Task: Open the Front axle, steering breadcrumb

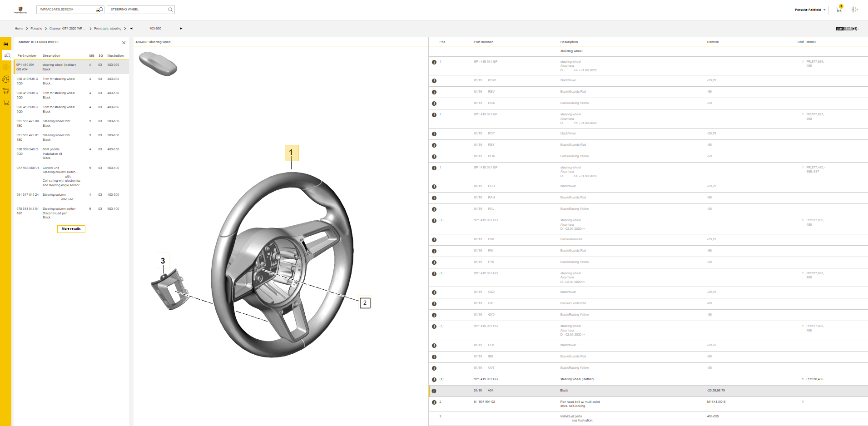Action: point(108,29)
